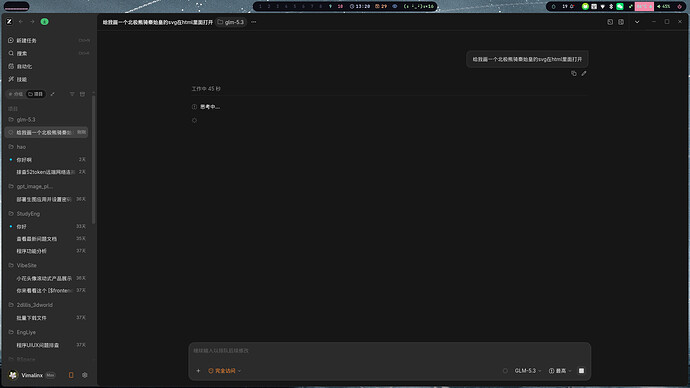Click the new task icon in sidebar
The width and height of the screenshot is (690, 388).
click(11, 40)
